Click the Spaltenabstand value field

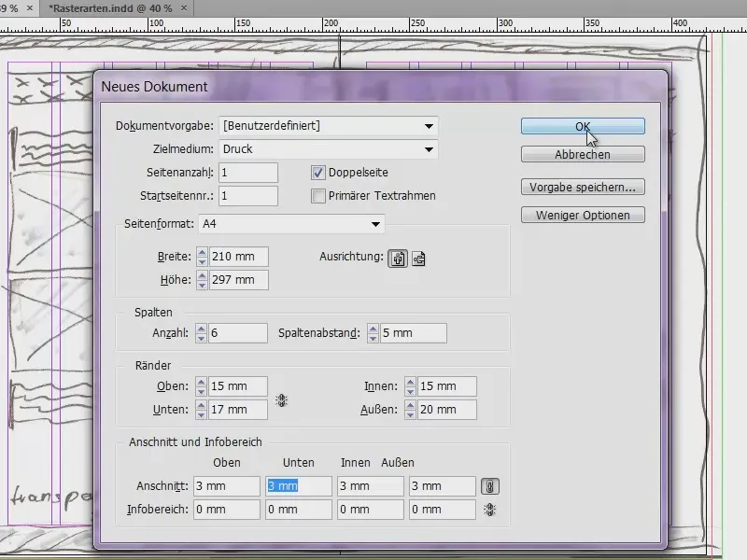[x=414, y=333]
